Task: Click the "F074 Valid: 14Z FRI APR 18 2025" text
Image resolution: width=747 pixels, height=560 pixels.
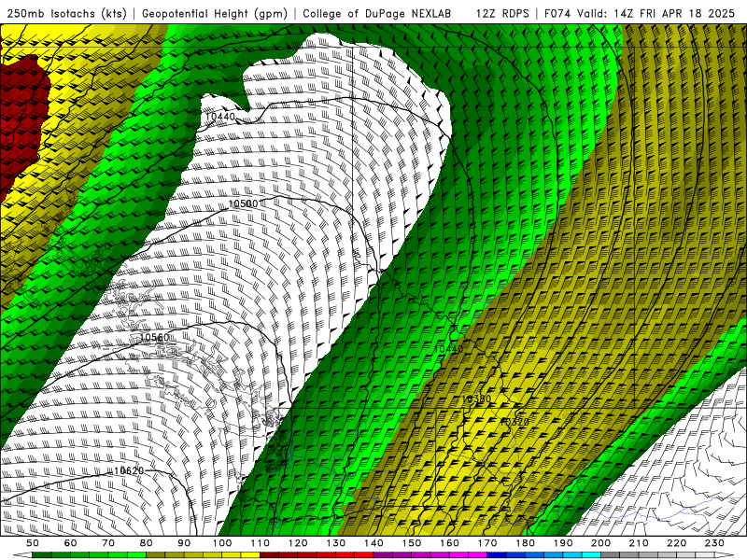Action: (640, 13)
